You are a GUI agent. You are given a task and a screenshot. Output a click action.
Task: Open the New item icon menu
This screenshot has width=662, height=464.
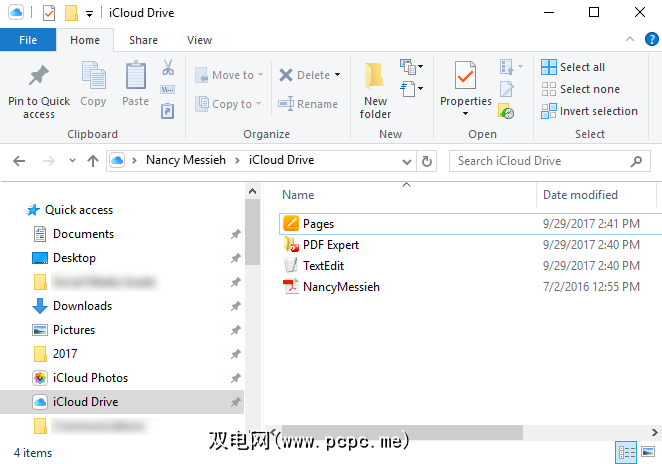(412, 66)
